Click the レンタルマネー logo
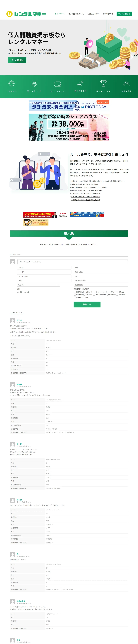The width and height of the screenshot is (138, 644). pyautogui.click(x=26, y=14)
